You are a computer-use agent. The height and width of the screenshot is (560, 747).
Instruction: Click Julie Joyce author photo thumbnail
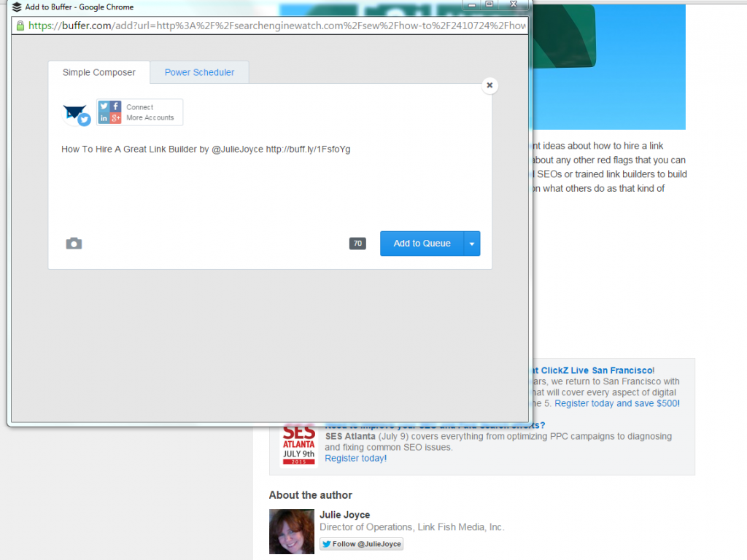(x=291, y=531)
